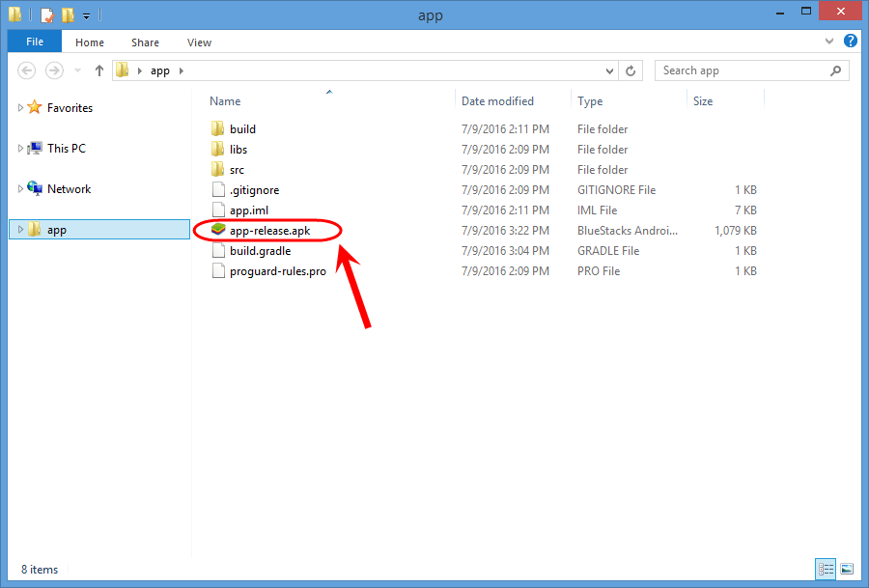This screenshot has width=869, height=588.
Task: Click the 8 items status text
Action: pos(40,570)
